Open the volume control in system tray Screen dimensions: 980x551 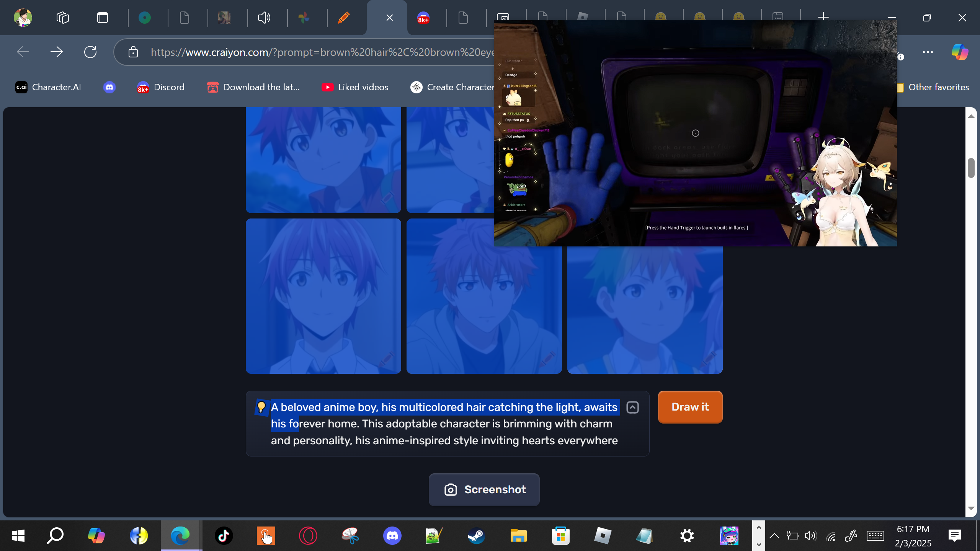tap(811, 536)
